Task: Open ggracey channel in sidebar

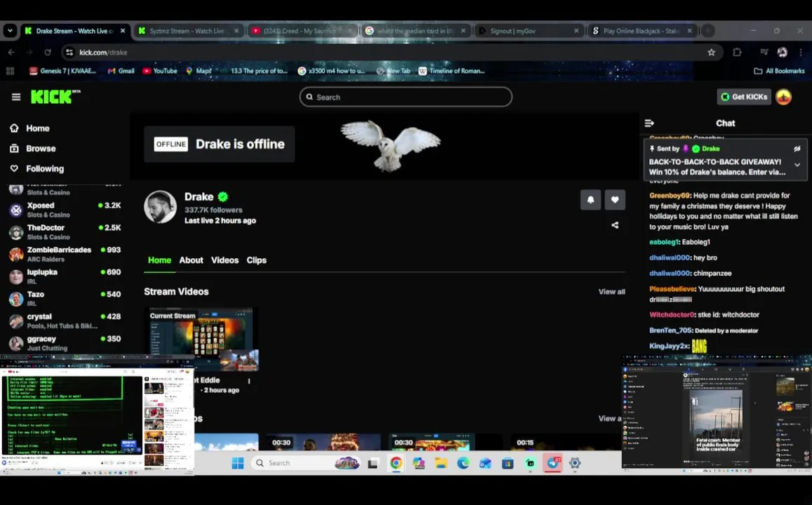Action: coord(65,343)
